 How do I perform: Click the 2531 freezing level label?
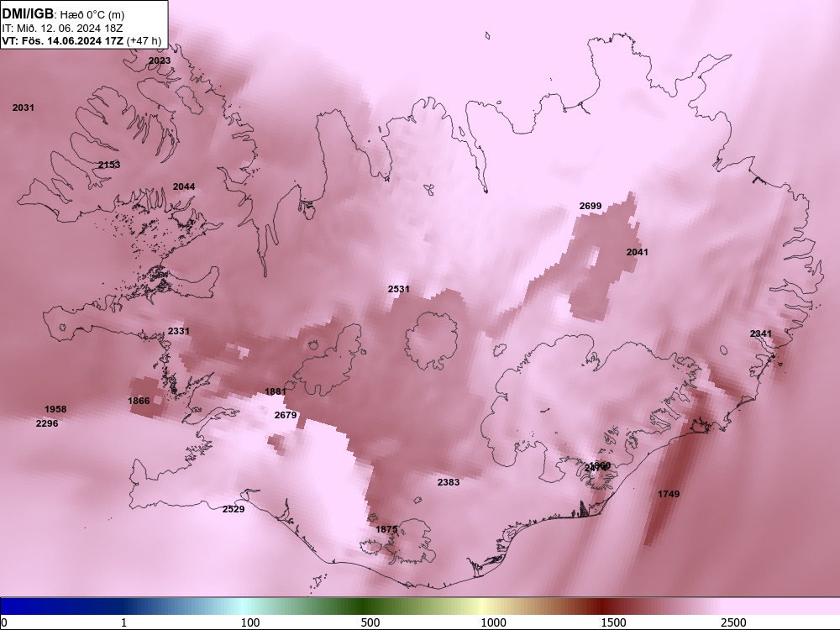point(398,289)
